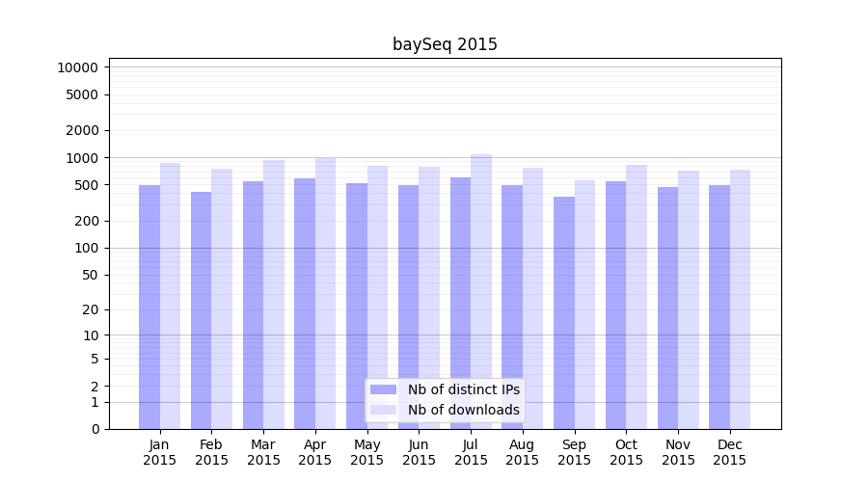Image resolution: width=868 pixels, height=482 pixels.
Task: Select the 'Nb of downloads' legend label
Action: [x=463, y=410]
